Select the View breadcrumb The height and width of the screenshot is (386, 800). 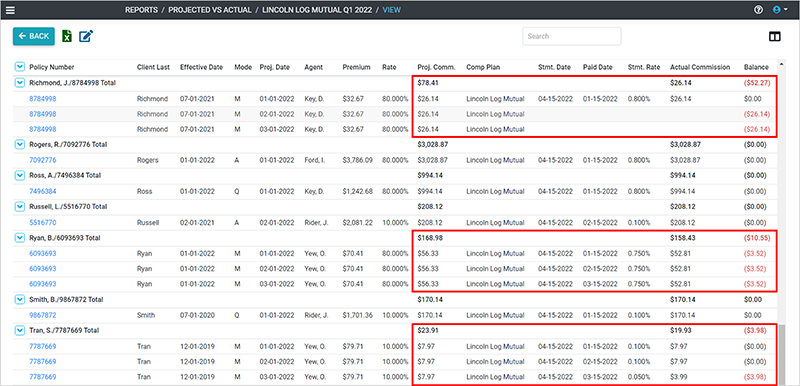tap(392, 10)
